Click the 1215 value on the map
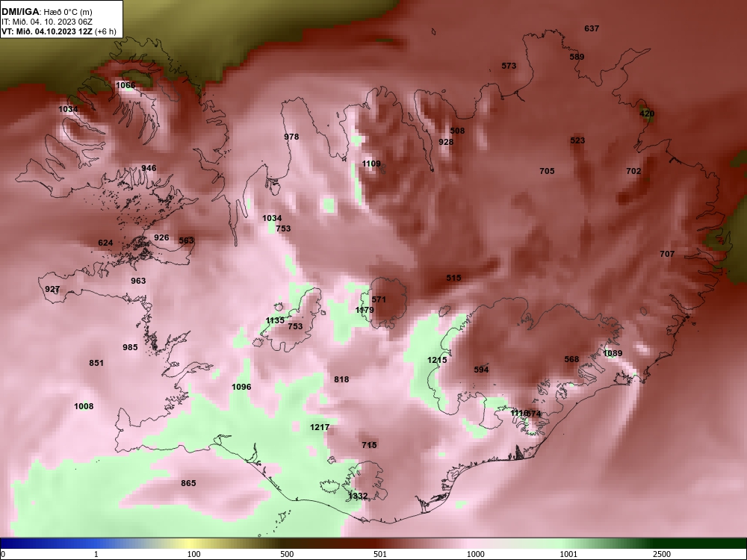The width and height of the screenshot is (747, 560). click(437, 360)
